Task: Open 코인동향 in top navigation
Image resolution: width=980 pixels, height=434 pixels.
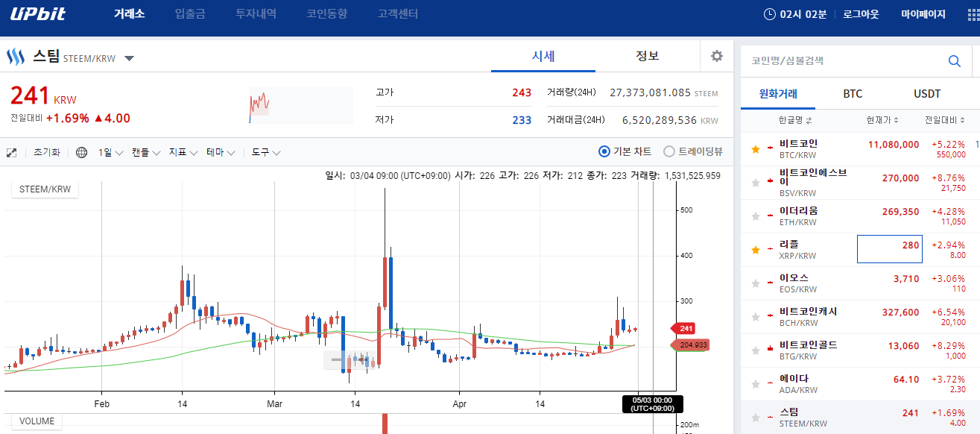Action: (x=326, y=14)
